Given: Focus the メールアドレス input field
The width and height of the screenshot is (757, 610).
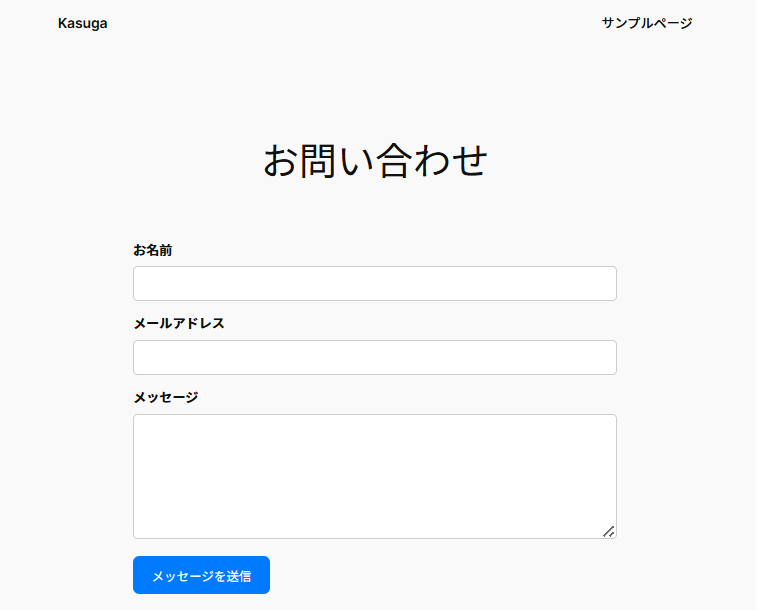Looking at the screenshot, I should click(x=374, y=357).
